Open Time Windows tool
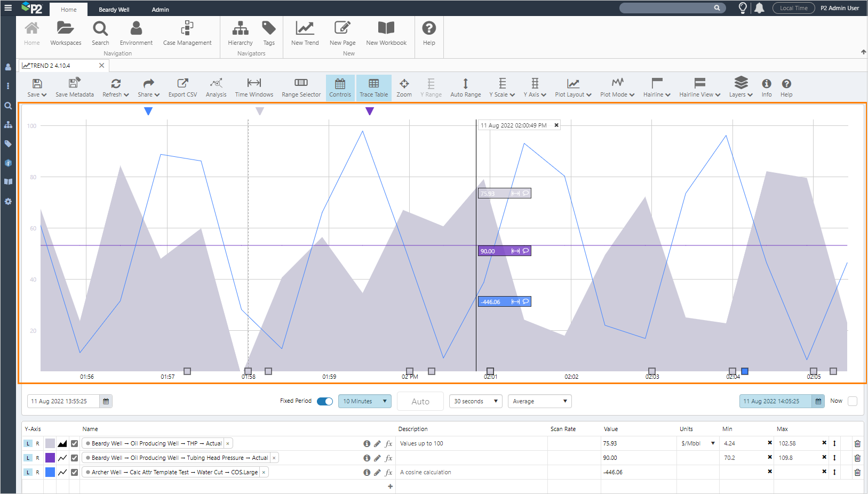Viewport: 868px width, 494px height. tap(254, 87)
